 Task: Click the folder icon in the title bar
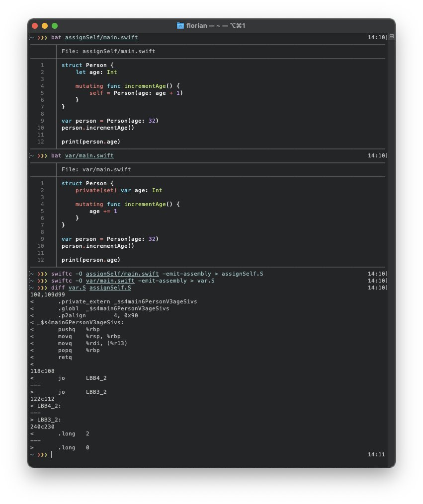point(180,26)
